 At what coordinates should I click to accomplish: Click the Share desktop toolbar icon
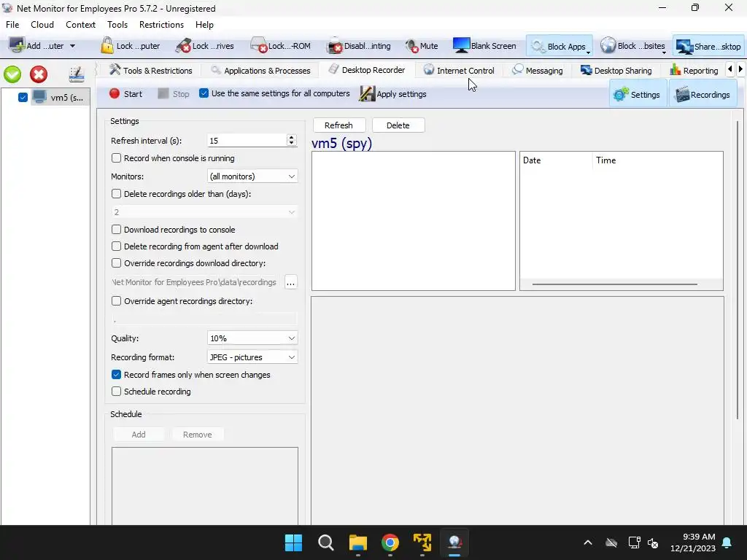(x=684, y=46)
